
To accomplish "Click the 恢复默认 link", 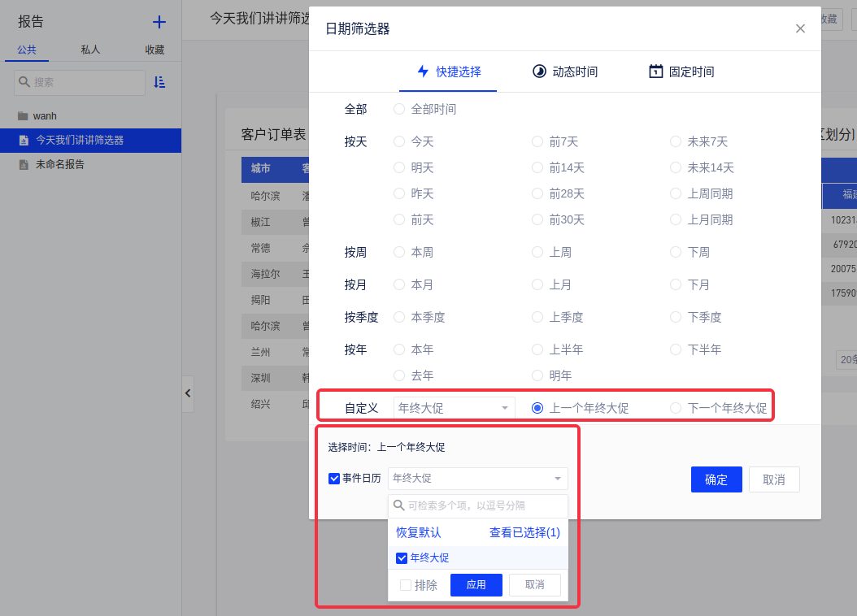I will [x=418, y=533].
